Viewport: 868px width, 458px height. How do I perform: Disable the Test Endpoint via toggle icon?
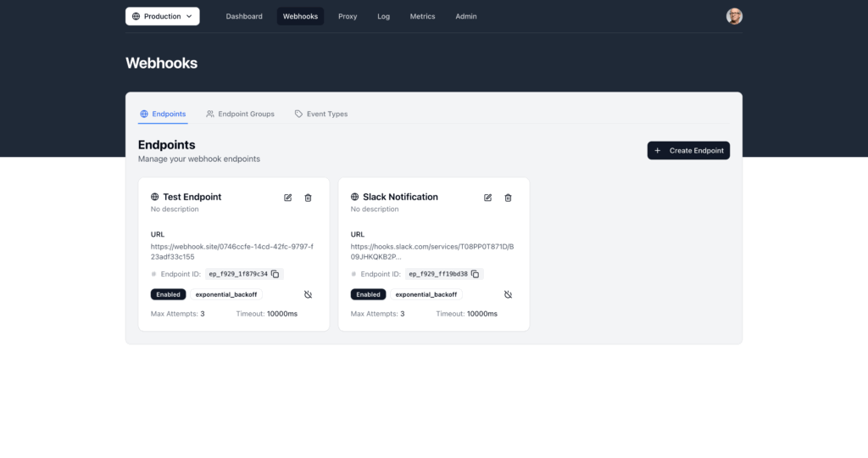pyautogui.click(x=308, y=294)
